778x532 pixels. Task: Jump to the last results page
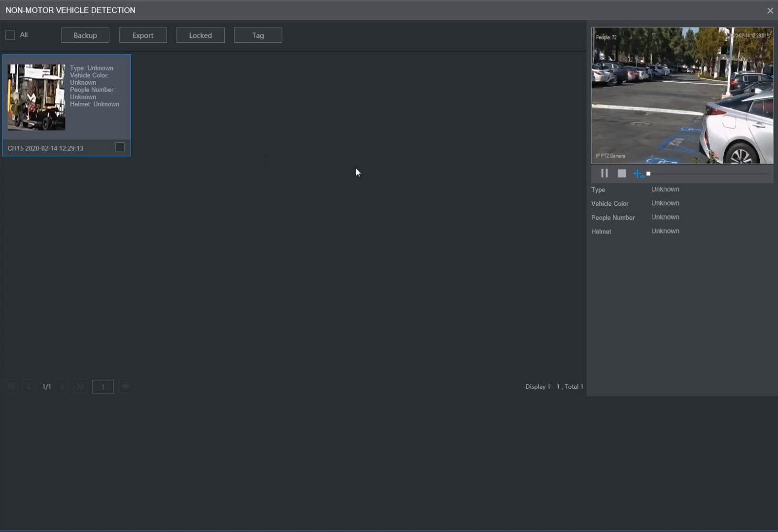[x=80, y=387]
